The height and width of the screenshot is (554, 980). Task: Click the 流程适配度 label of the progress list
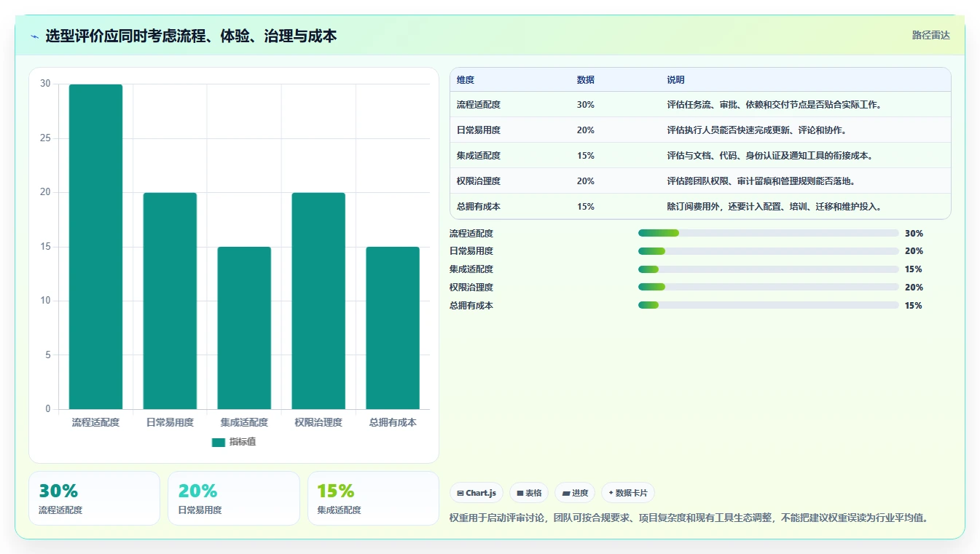pyautogui.click(x=471, y=234)
